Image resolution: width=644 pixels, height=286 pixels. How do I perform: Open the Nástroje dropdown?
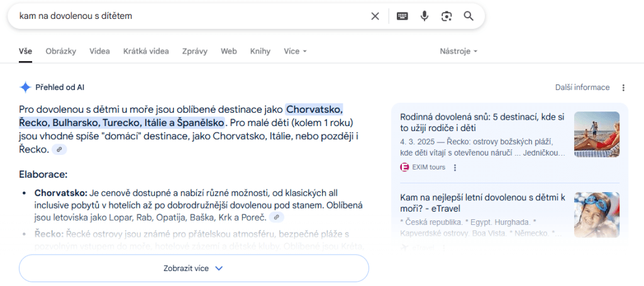pos(458,52)
